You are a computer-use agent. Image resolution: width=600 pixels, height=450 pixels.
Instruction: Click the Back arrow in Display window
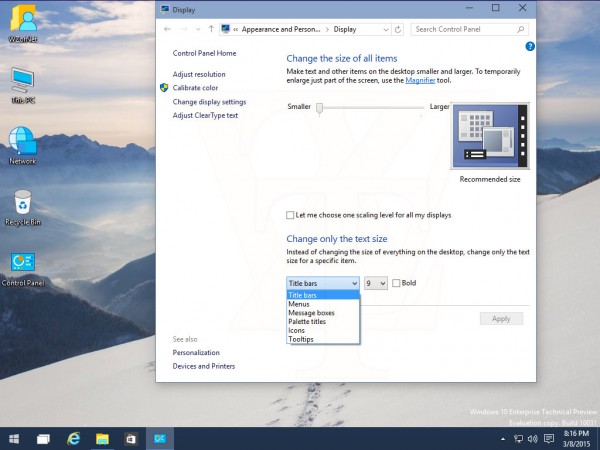click(x=167, y=30)
